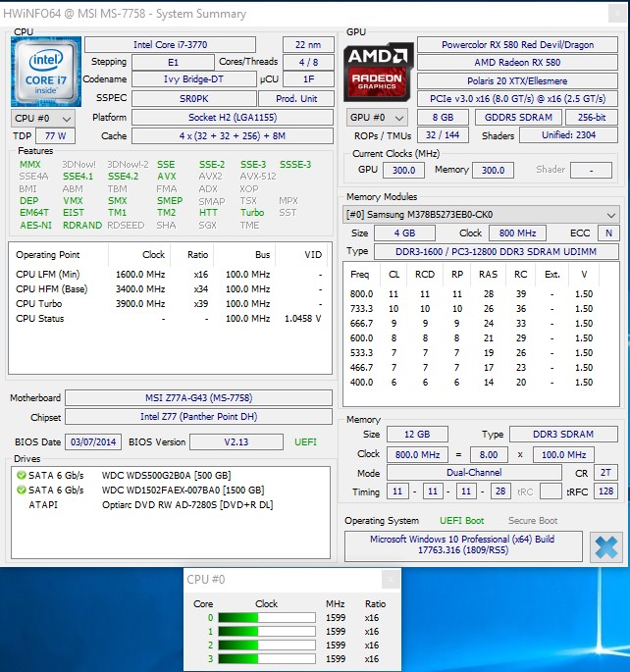Click the Powercolor RX 580 Red Devil/Dragon field

pos(518,44)
